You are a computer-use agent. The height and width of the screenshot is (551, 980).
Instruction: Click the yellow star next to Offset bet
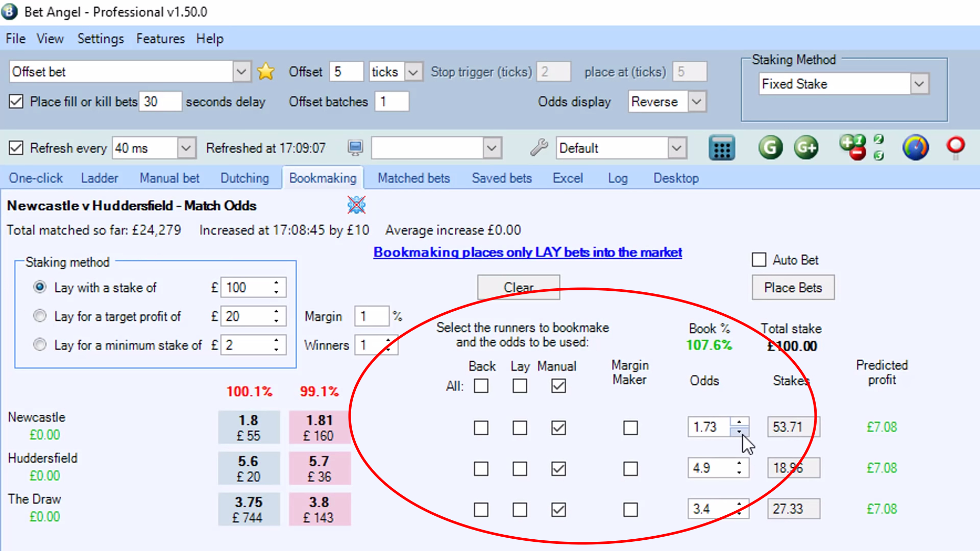[265, 71]
